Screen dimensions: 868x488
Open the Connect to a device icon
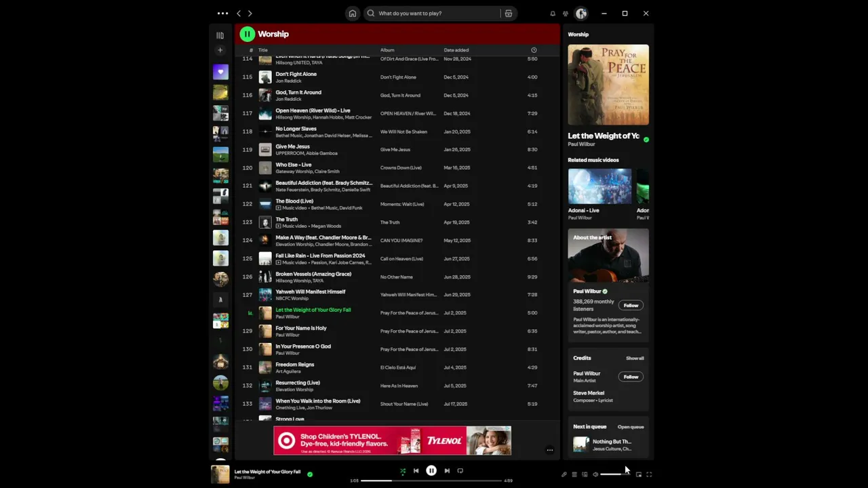(585, 474)
